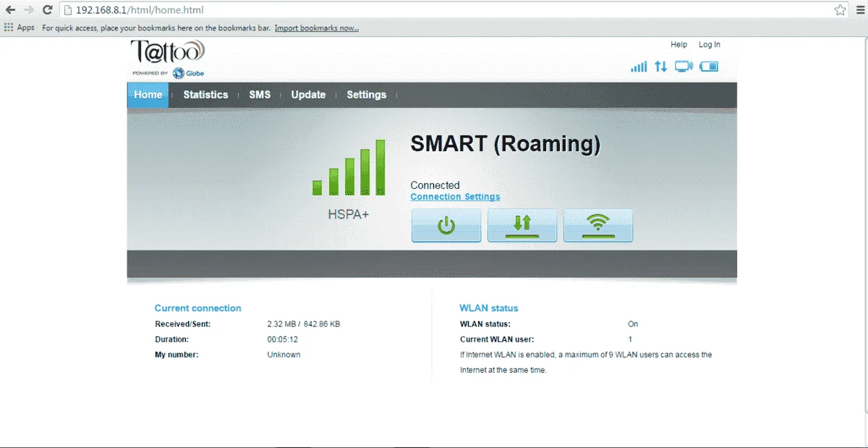The image size is (868, 448).
Task: Open the SMS tab
Action: tap(260, 95)
